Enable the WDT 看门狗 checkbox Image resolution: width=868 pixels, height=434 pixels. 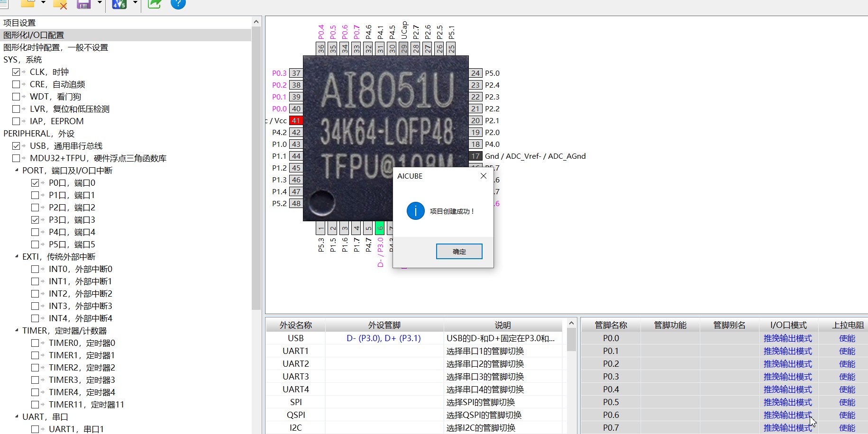pos(17,96)
